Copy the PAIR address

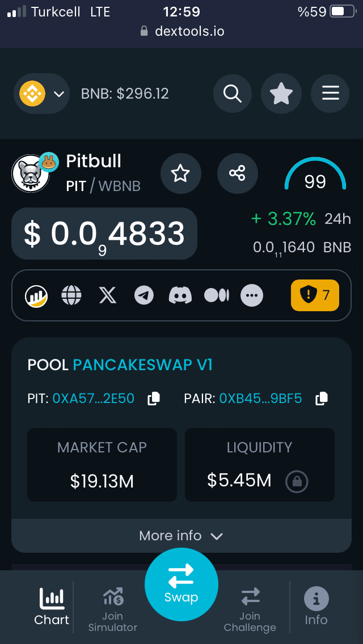(x=322, y=399)
